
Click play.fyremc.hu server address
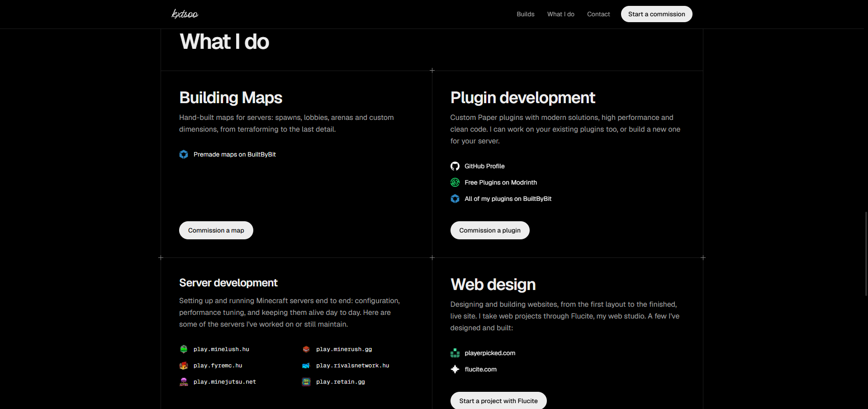[218, 366]
